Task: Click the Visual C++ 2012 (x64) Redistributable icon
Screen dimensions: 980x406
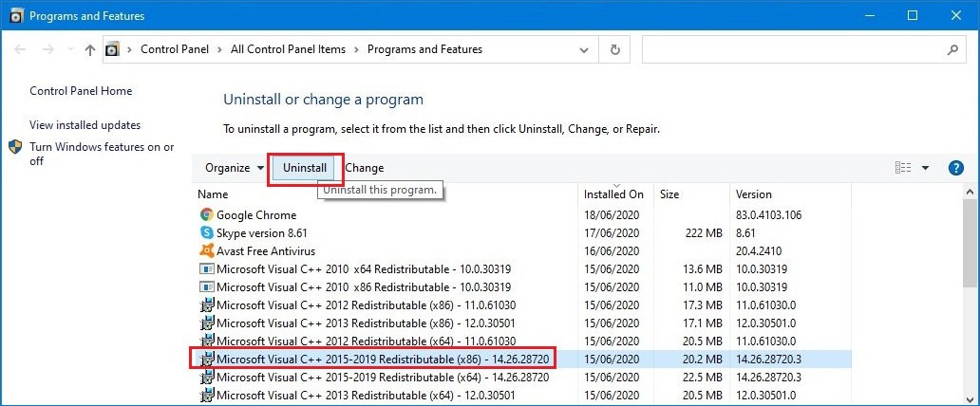Action: 206,341
